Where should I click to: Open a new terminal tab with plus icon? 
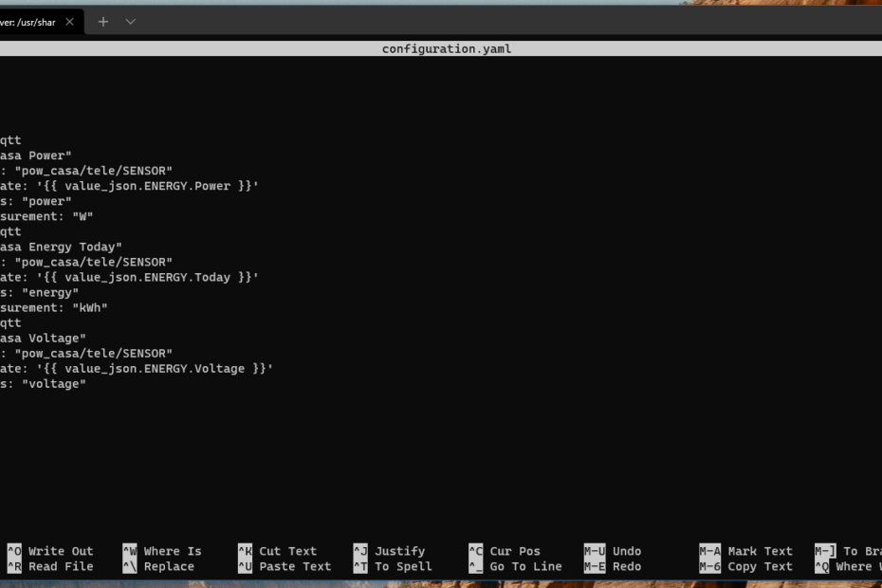[103, 22]
